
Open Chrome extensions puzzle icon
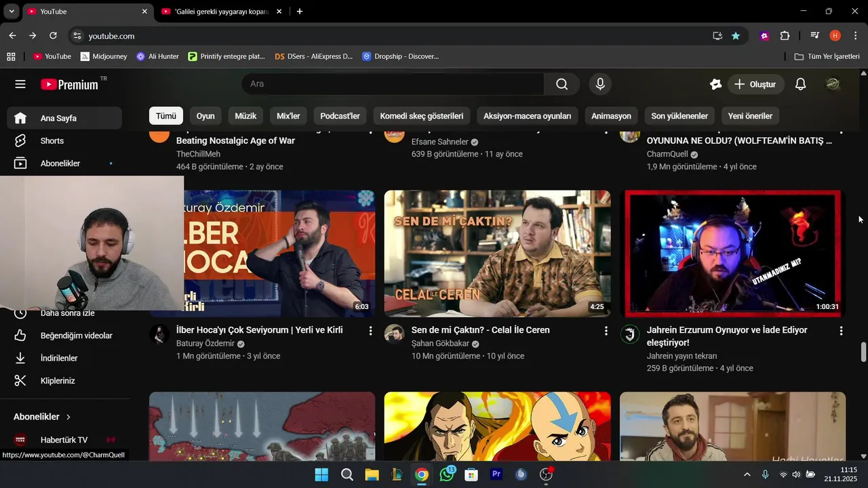coord(785,36)
